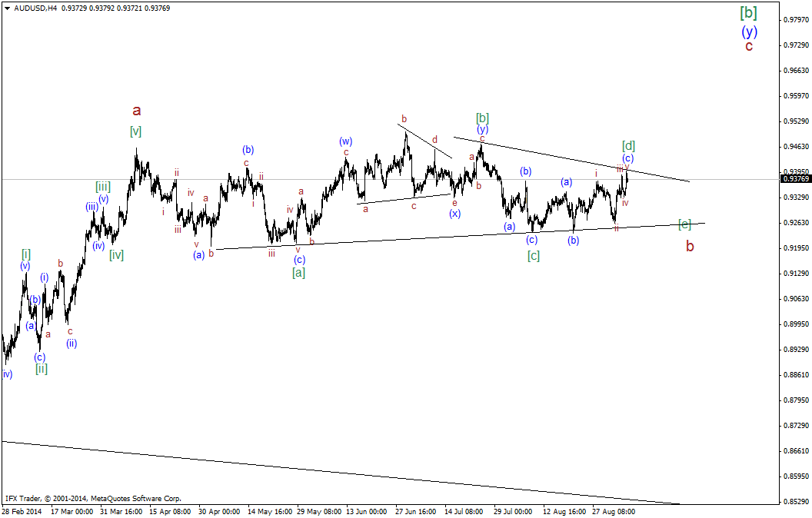
Task: Click the 0.91950 price axis label
Action: point(796,248)
